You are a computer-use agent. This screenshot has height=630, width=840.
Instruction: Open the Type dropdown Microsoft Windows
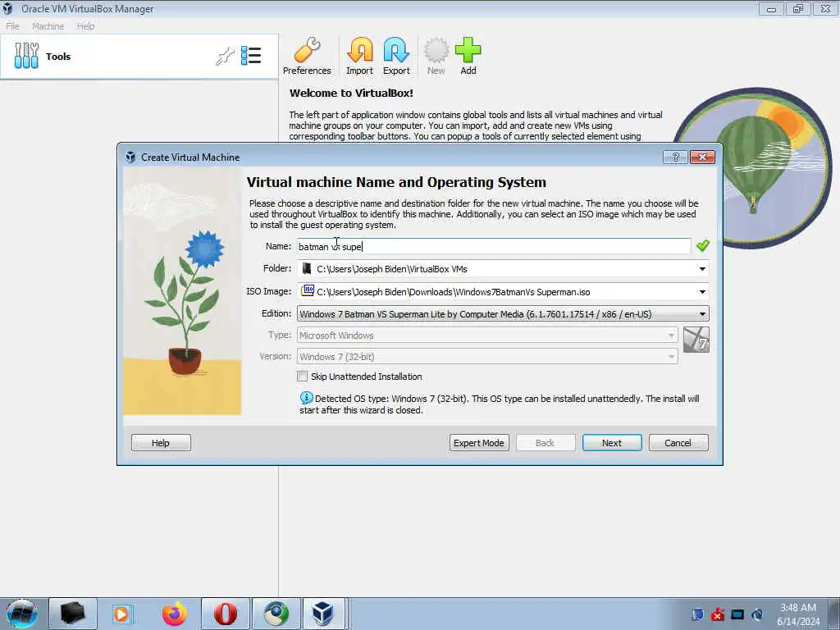(487, 336)
